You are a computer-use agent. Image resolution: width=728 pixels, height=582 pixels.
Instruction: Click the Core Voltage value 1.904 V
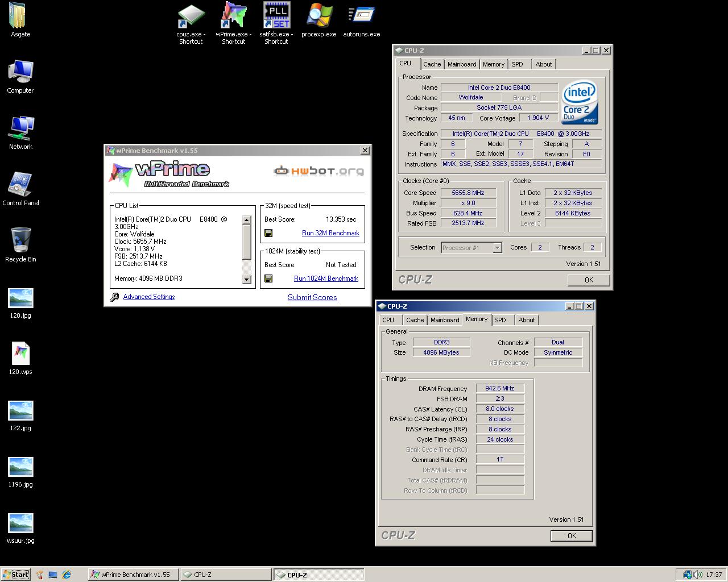coord(538,118)
